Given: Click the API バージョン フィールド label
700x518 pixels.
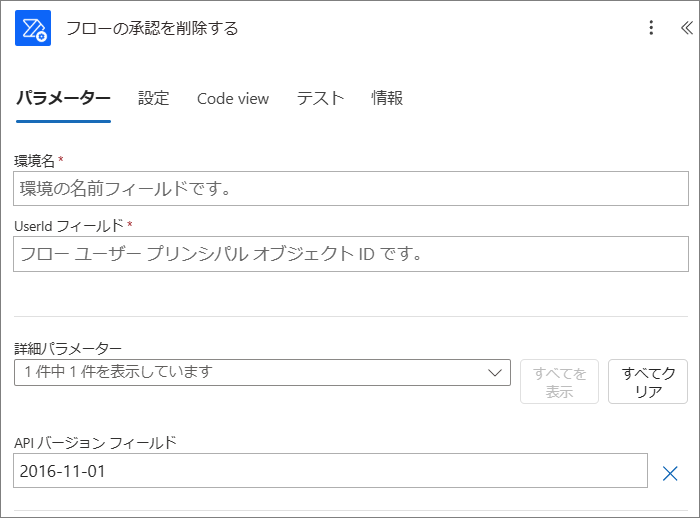Looking at the screenshot, I should pos(96,443).
